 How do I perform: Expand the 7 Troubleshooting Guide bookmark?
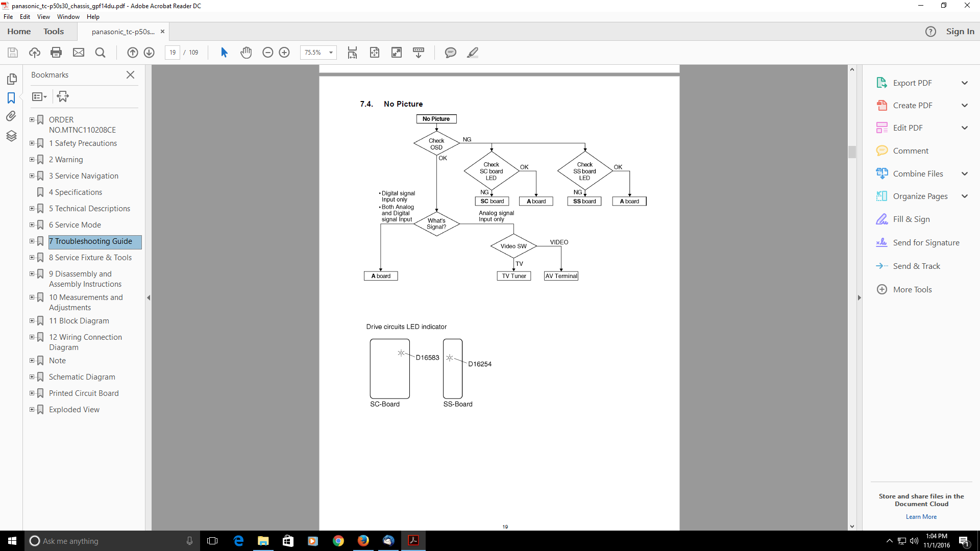pyautogui.click(x=32, y=241)
